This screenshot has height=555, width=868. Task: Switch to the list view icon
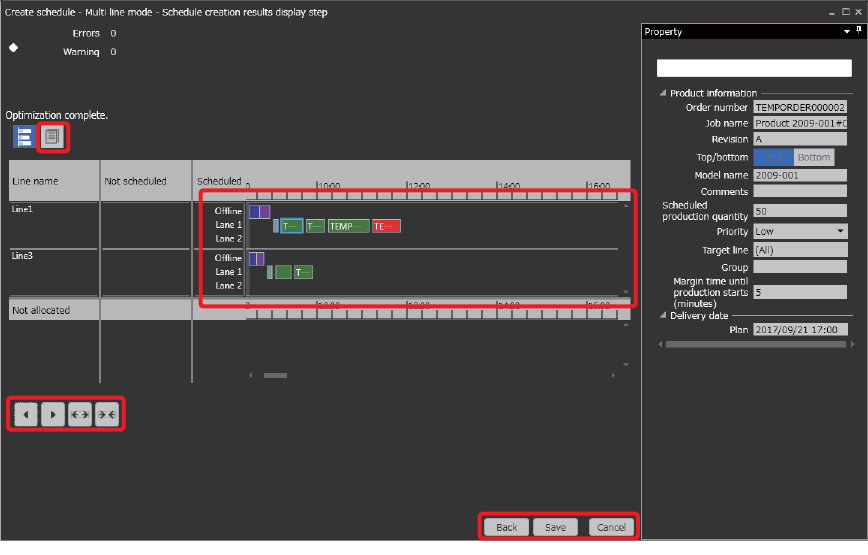pos(52,137)
